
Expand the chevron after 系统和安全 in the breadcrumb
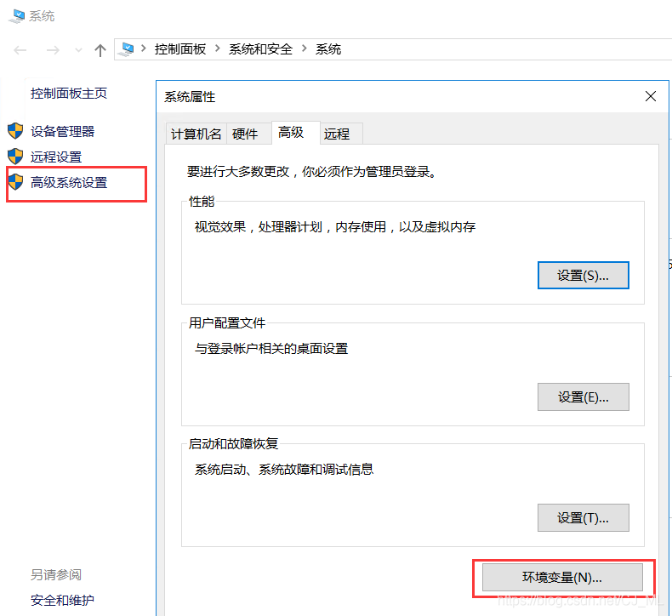coord(304,49)
